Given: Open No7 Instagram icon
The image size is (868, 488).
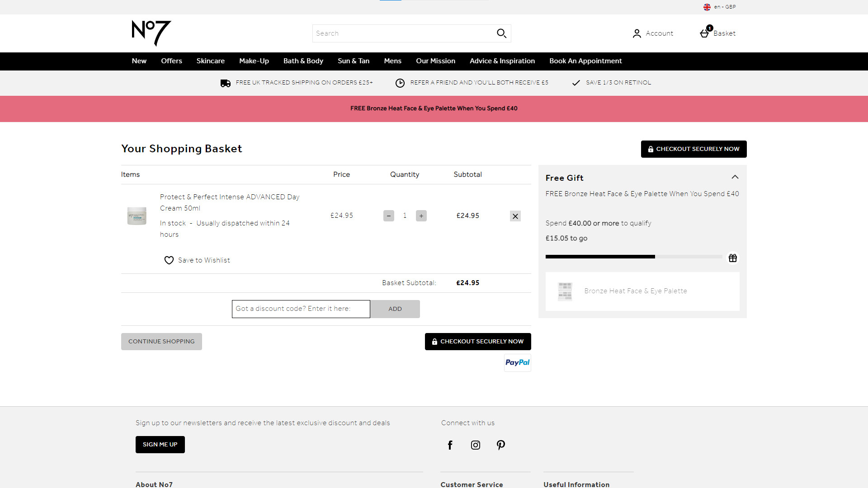Looking at the screenshot, I should [x=476, y=445].
